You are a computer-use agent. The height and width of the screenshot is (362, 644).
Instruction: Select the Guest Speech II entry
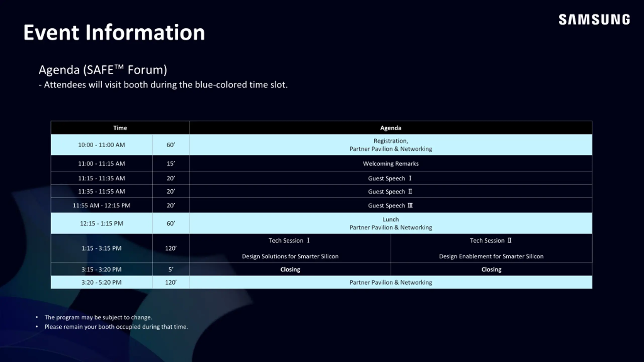390,192
